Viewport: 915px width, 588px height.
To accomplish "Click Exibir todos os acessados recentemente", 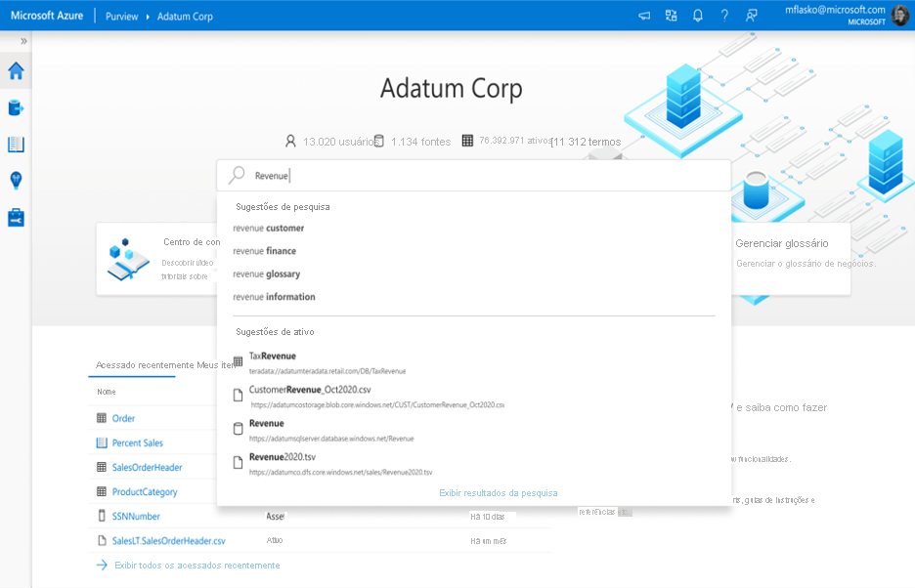I will pyautogui.click(x=197, y=566).
